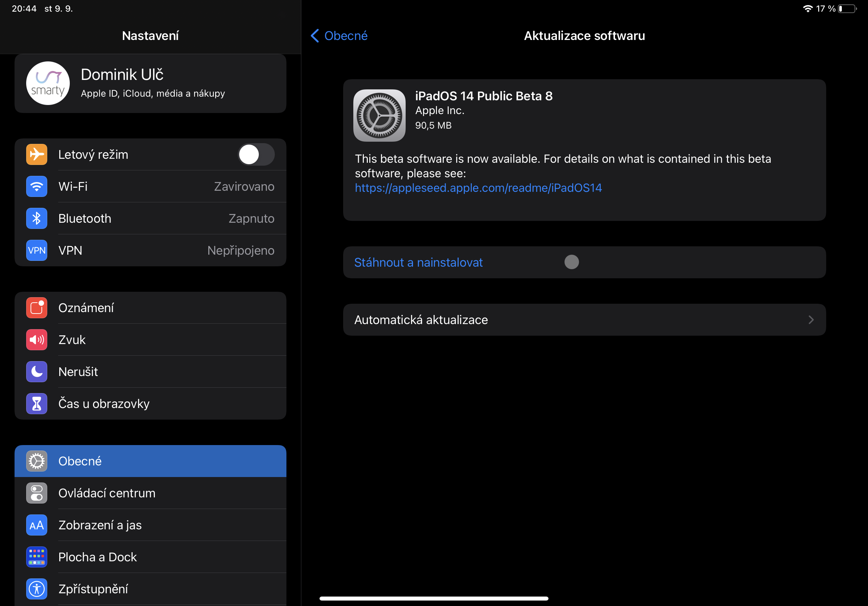Tap the iPadOS 14 update gear thumbnail
Screen dimensions: 868x606
[379, 116]
